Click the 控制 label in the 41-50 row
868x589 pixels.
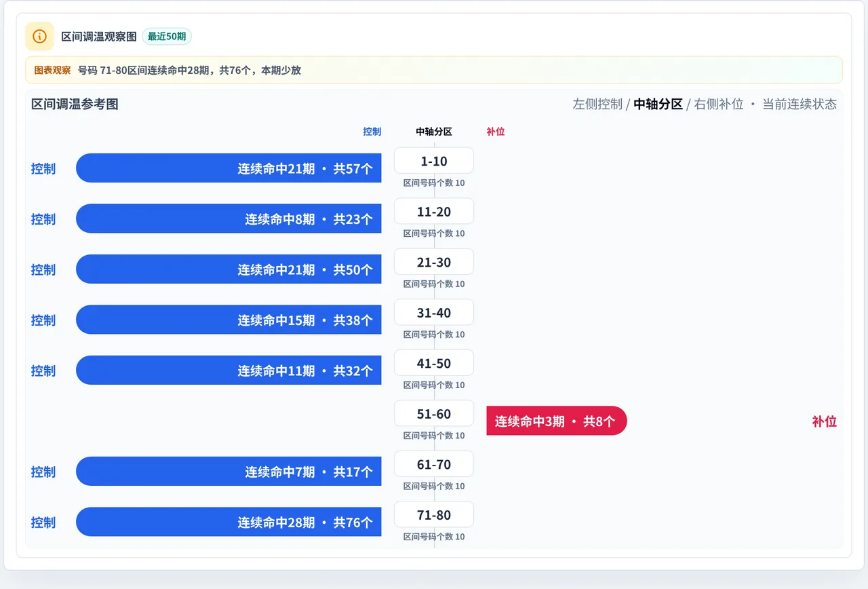pos(43,370)
